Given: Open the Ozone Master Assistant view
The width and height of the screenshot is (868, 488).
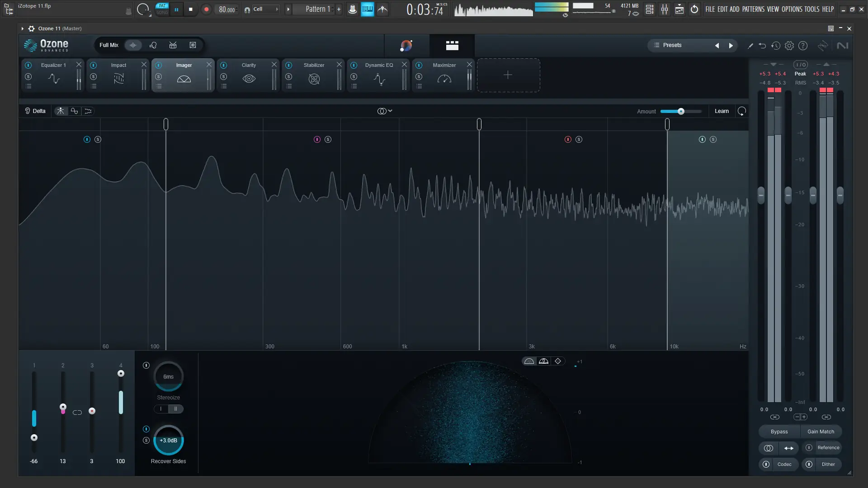Looking at the screenshot, I should coord(406,45).
